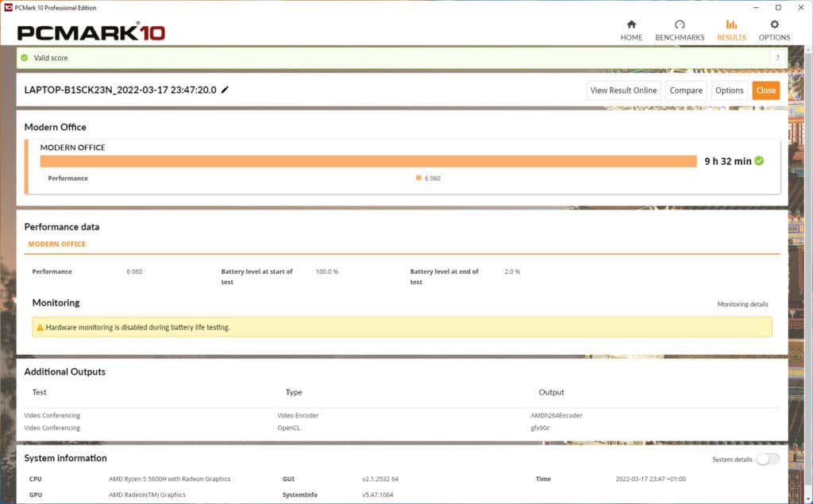Click the Output column header
813x504 pixels.
click(x=551, y=392)
